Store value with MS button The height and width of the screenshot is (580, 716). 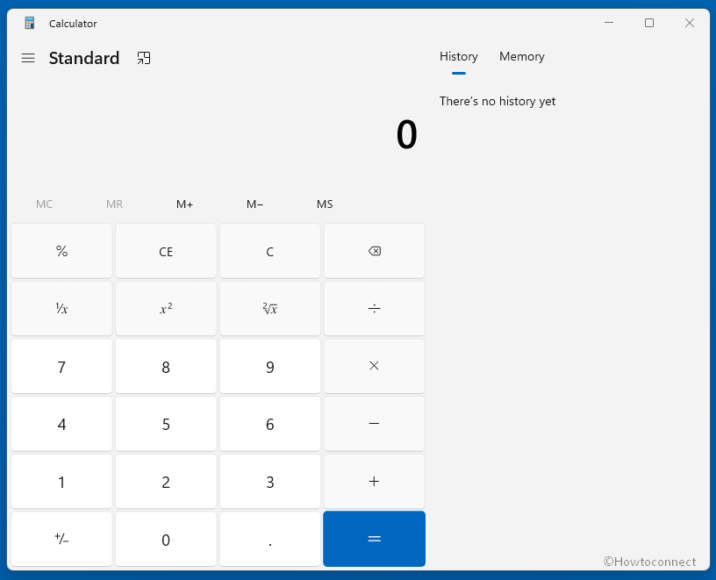pyautogui.click(x=325, y=204)
